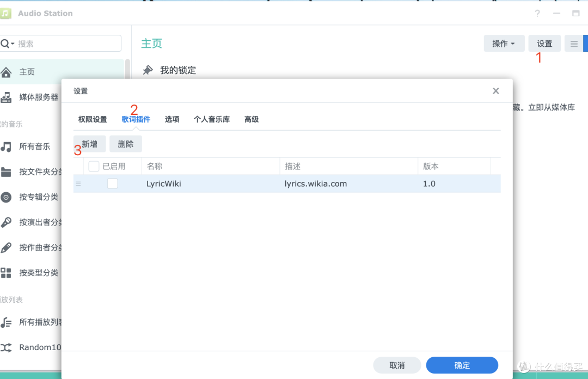Toggle the 已启用 header checkbox
This screenshot has width=588, height=379.
coord(94,166)
